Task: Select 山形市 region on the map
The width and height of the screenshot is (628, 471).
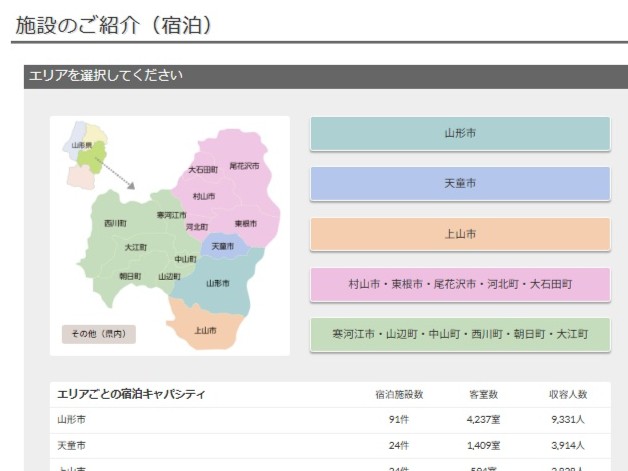Action: pos(218,284)
